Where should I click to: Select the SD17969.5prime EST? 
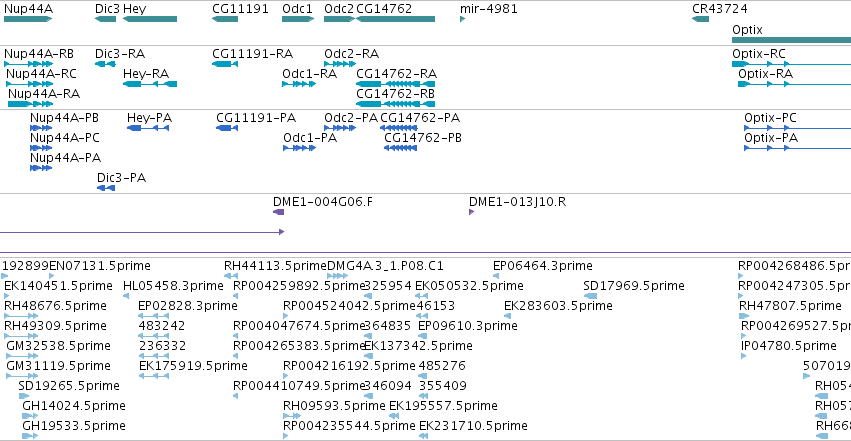coord(633,286)
